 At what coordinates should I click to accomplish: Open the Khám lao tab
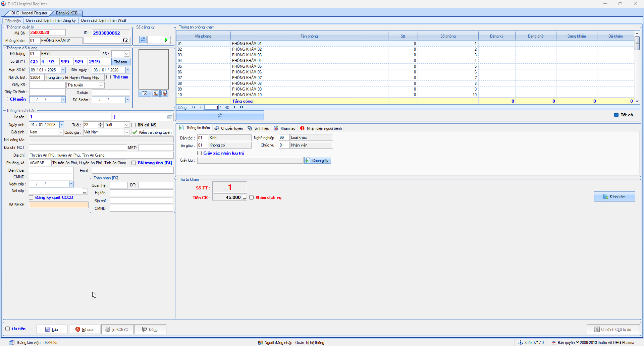tap(285, 128)
